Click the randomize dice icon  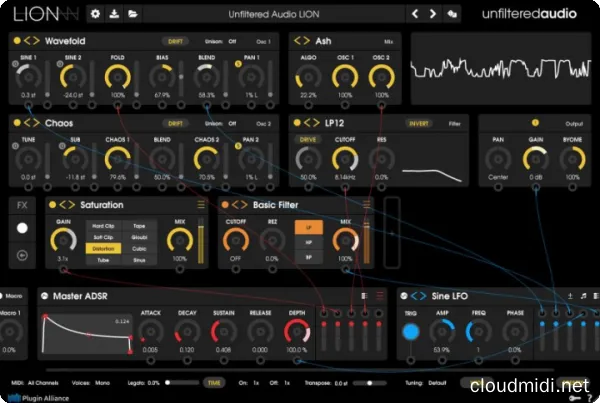[x=451, y=14]
